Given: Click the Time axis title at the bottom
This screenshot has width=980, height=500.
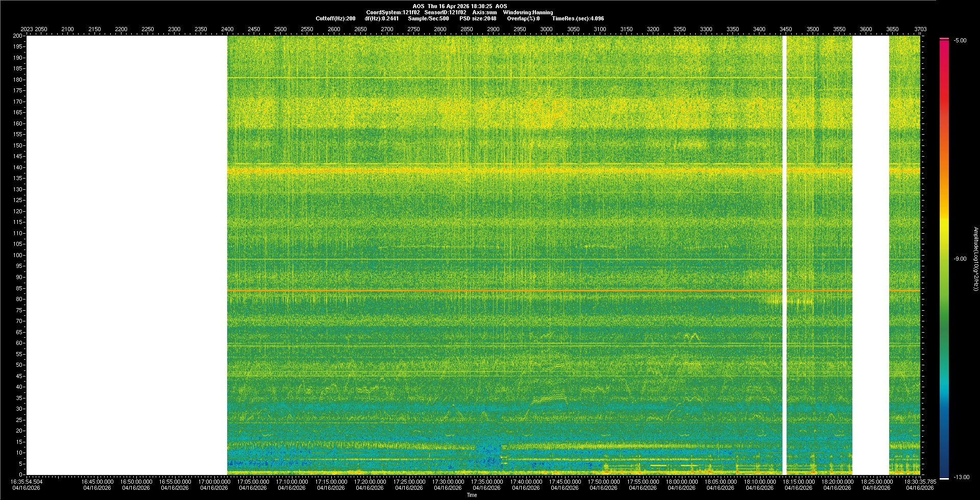Looking at the screenshot, I should click(x=472, y=495).
